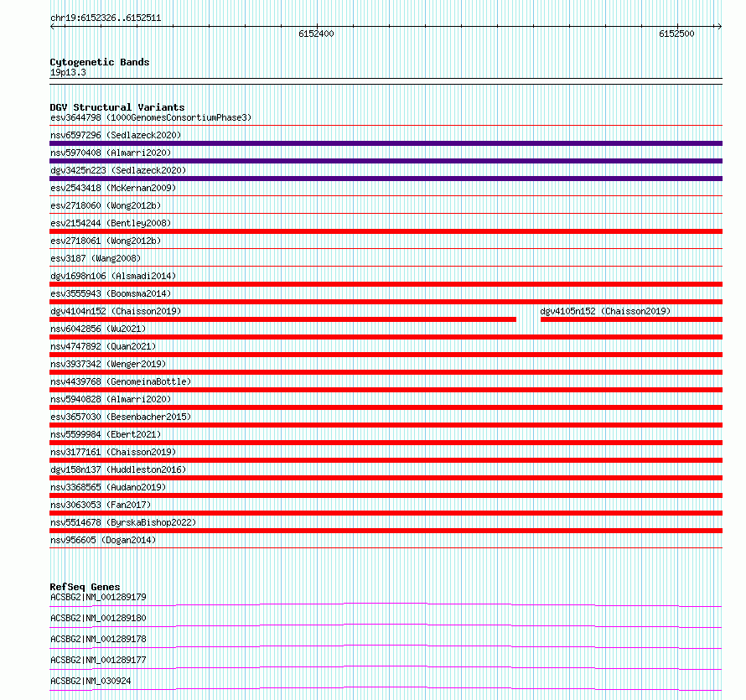
Task: Click the red bar under nsv3937342
Action: click(x=386, y=372)
